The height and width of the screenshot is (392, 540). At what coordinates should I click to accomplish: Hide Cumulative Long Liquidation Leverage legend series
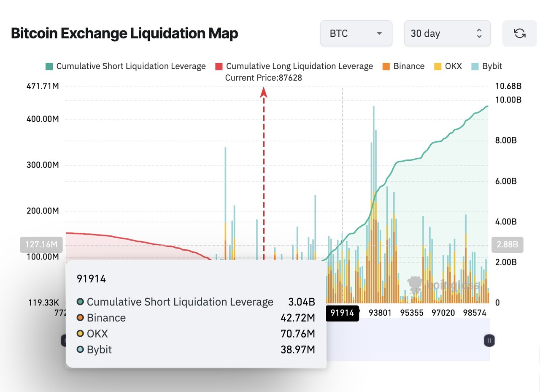pyautogui.click(x=294, y=66)
